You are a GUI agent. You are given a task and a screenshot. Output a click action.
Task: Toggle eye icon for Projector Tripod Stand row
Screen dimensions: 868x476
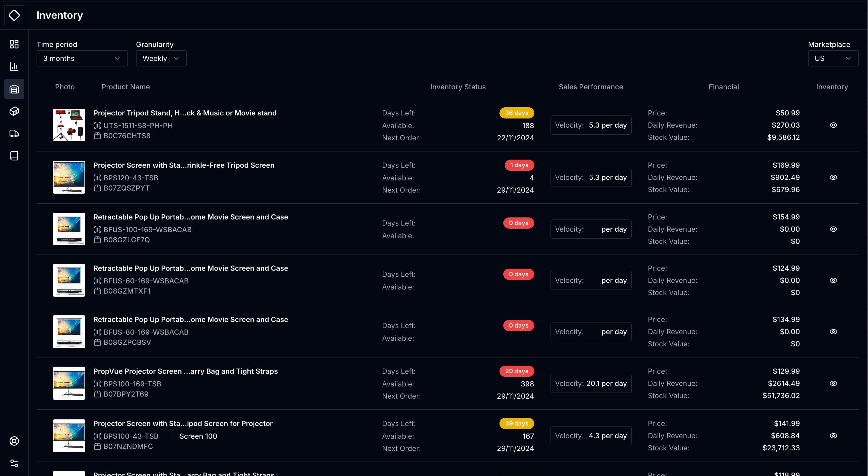(833, 125)
